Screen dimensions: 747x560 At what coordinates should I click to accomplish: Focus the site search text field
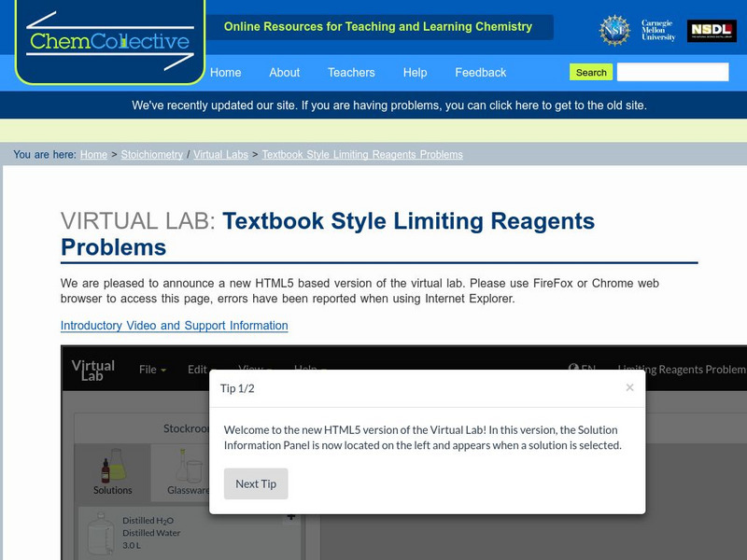point(672,72)
